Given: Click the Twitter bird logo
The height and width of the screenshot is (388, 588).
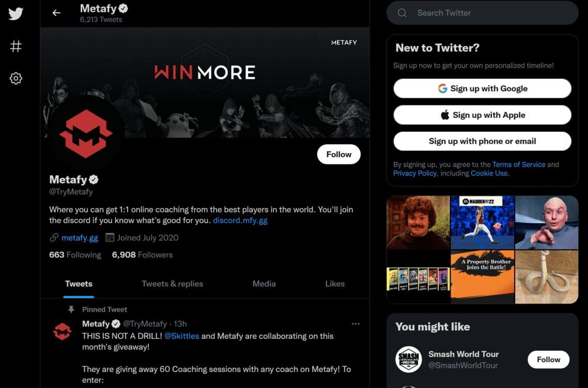Looking at the screenshot, I should (x=16, y=13).
